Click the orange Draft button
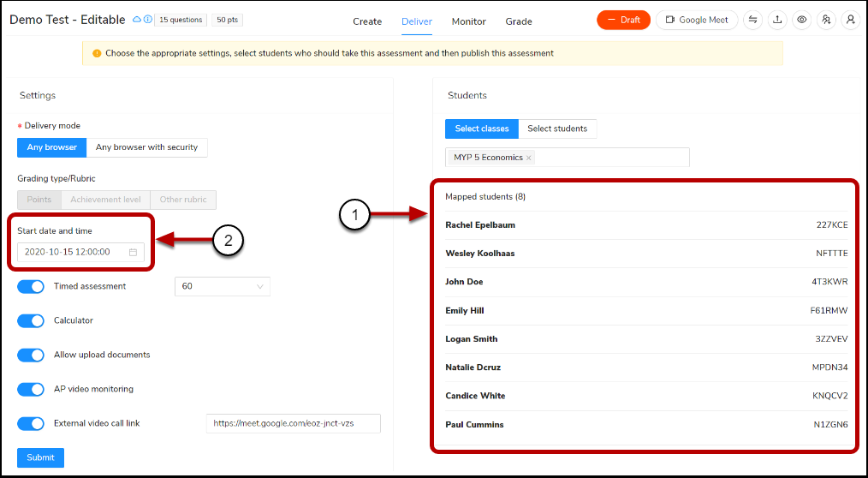The height and width of the screenshot is (478, 868). pyautogui.click(x=623, y=20)
